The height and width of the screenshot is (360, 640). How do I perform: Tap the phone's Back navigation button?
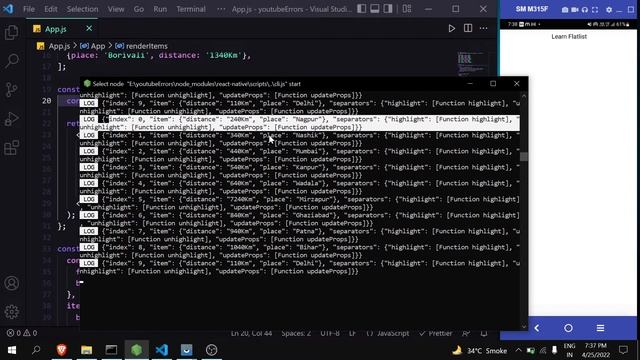click(x=537, y=328)
